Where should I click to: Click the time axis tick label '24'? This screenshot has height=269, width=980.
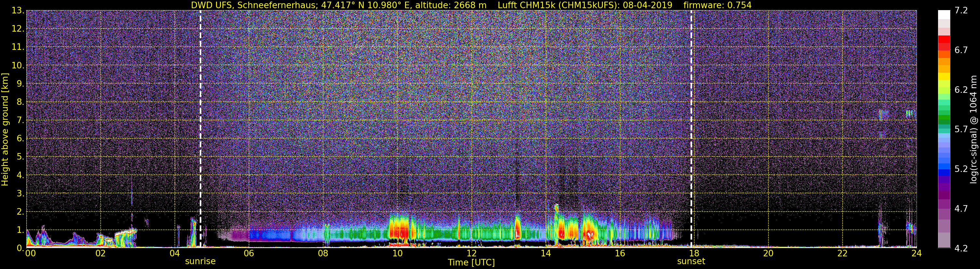coord(917,254)
